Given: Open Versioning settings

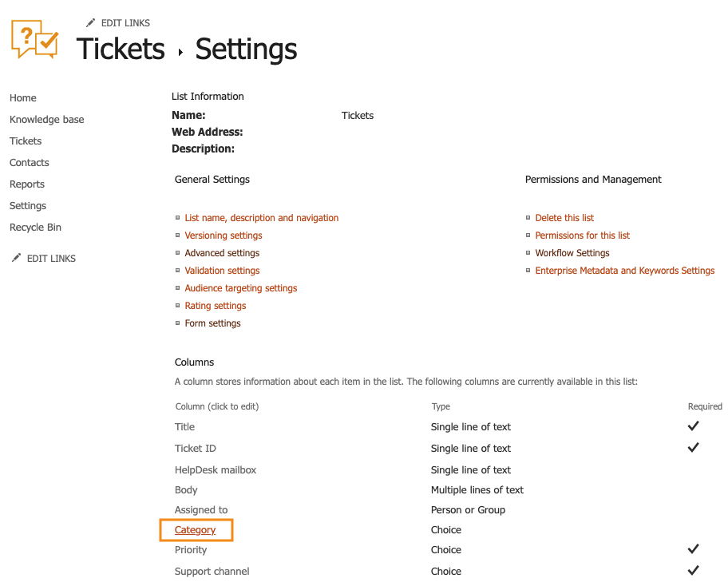Looking at the screenshot, I should pos(224,236).
